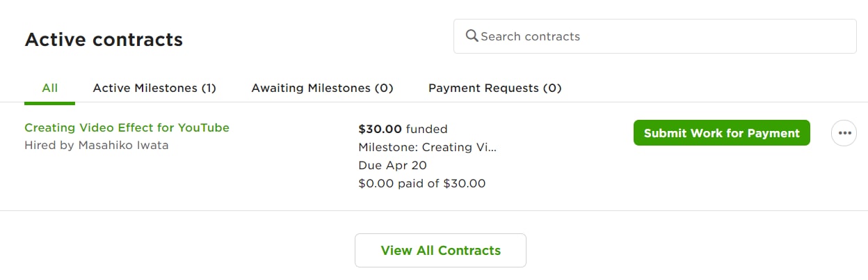Screen dimensions: 868x280
Task: Click the green underline beneath All tab
Action: pyautogui.click(x=49, y=103)
